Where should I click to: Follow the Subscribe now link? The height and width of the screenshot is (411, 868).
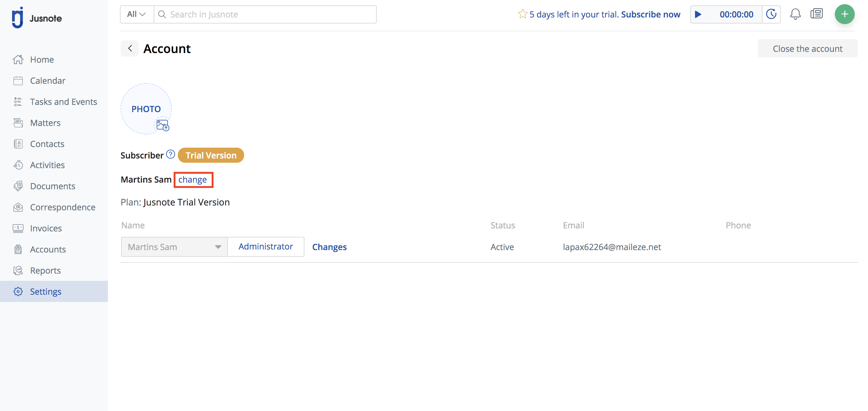point(650,14)
